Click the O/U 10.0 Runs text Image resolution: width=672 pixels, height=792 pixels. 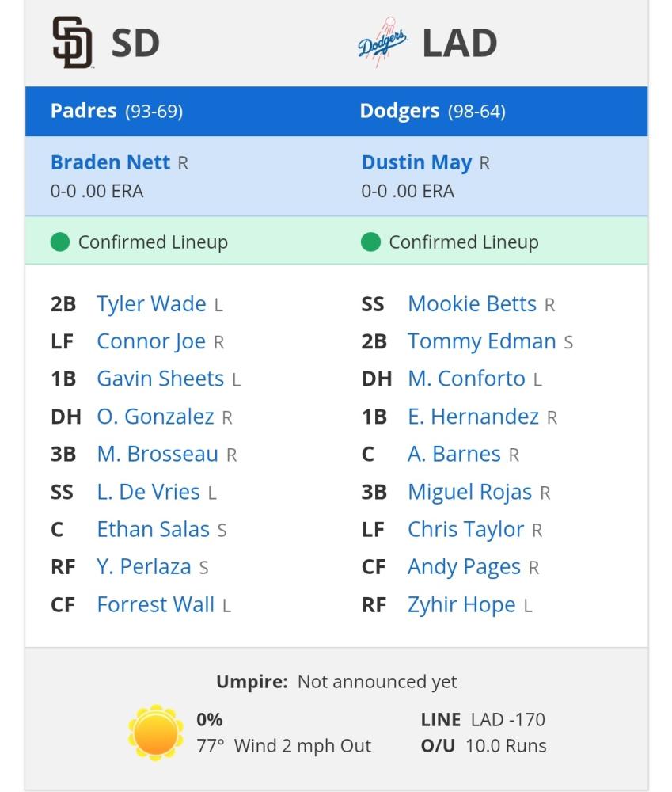pyautogui.click(x=484, y=745)
